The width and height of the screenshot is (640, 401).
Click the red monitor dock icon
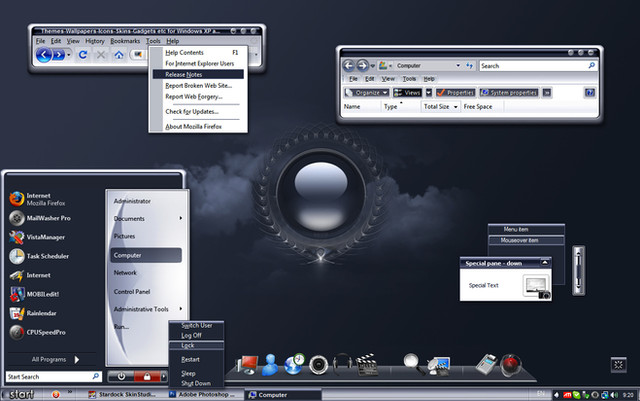click(x=247, y=365)
